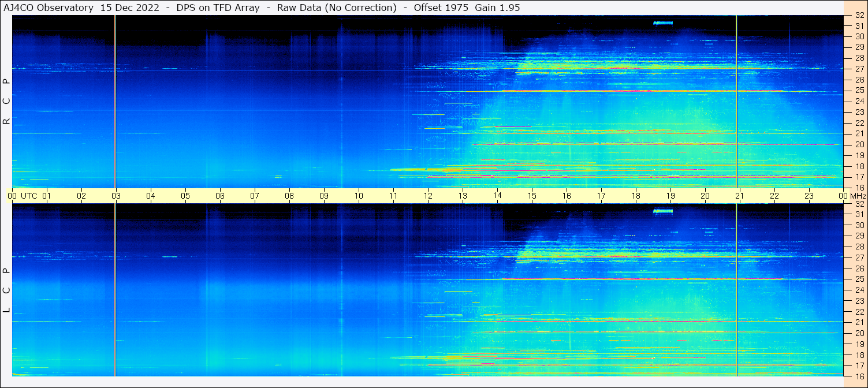Viewport: 868px width, 388px height.
Task: Click the "04" hour label on time axis
Action: pos(151,196)
